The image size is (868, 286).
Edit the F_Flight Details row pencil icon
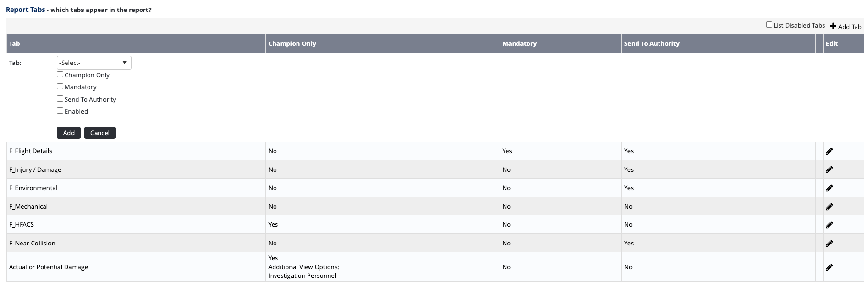pyautogui.click(x=829, y=151)
